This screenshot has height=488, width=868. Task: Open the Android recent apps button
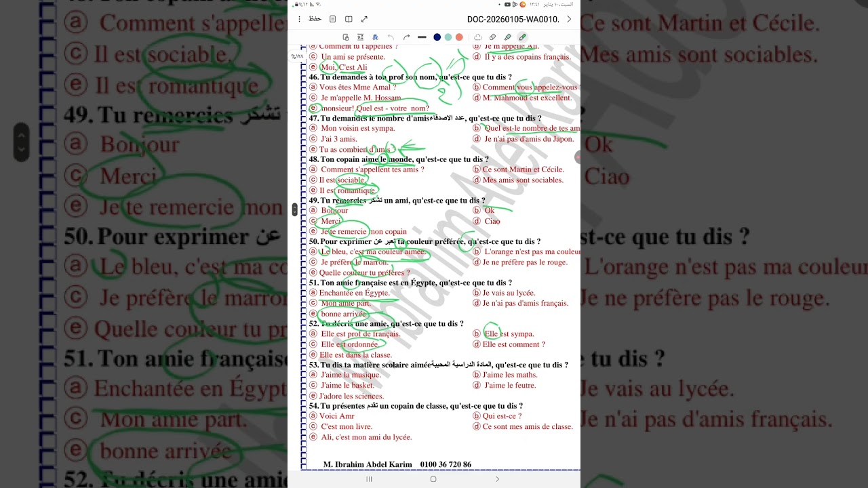(x=369, y=479)
